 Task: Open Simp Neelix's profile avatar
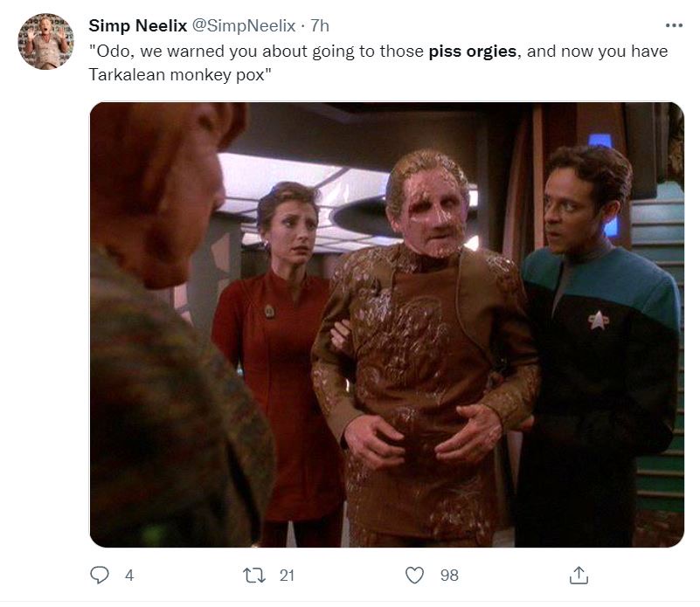[x=45, y=41]
